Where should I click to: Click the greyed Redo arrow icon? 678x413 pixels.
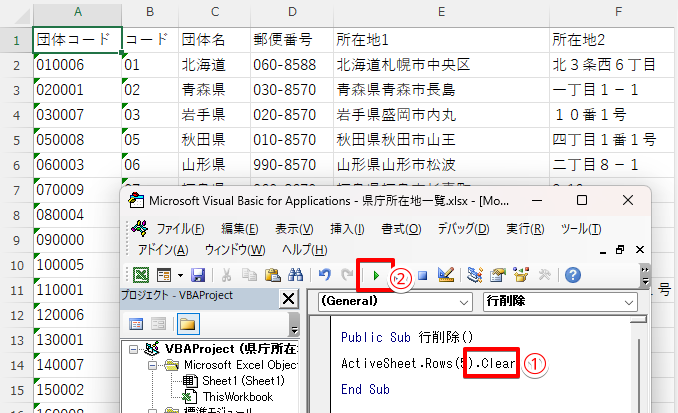click(x=347, y=275)
